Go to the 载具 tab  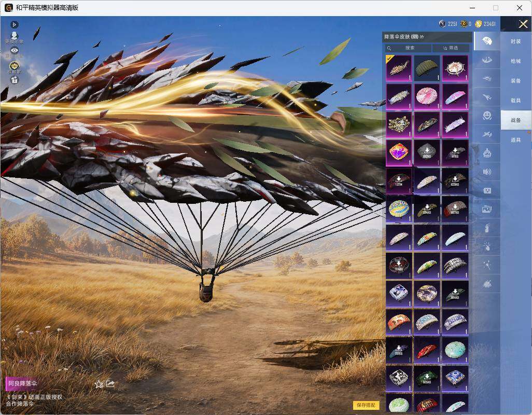point(516,101)
